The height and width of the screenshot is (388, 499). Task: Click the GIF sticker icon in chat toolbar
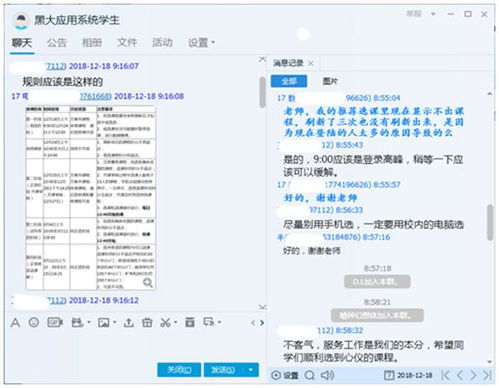[x=55, y=322]
